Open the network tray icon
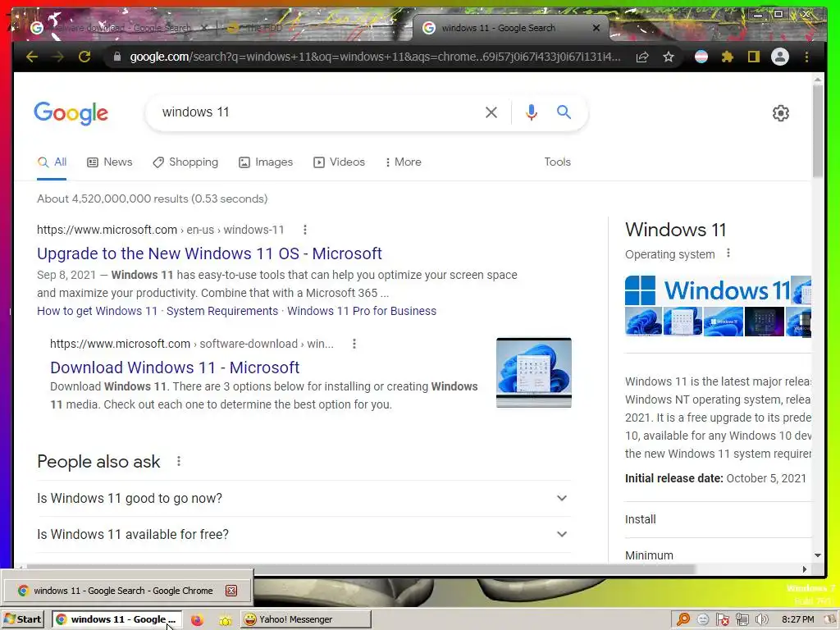 (x=742, y=619)
